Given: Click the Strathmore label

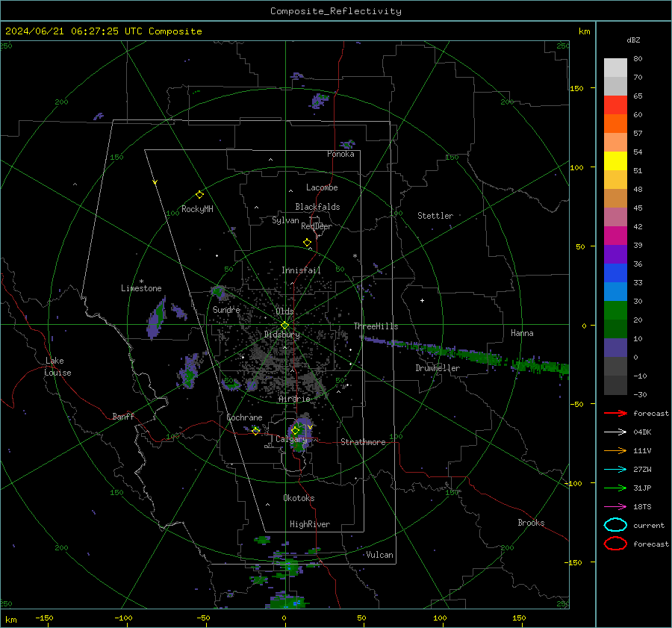Looking at the screenshot, I should coord(363,442).
